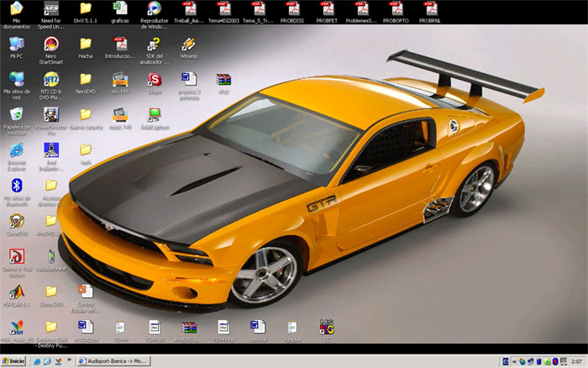Open the Control Escolar PowerPoint file
The height and width of the screenshot is (368, 588).
(86, 292)
